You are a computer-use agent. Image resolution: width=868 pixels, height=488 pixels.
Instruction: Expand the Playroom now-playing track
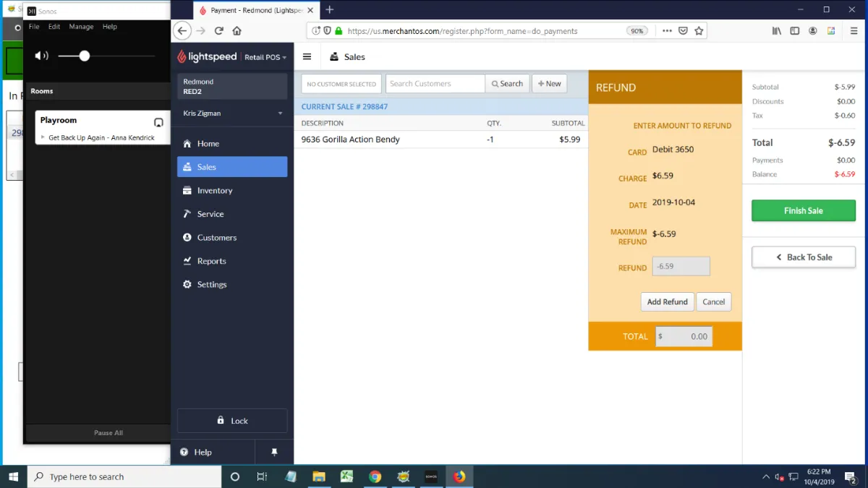[43, 137]
